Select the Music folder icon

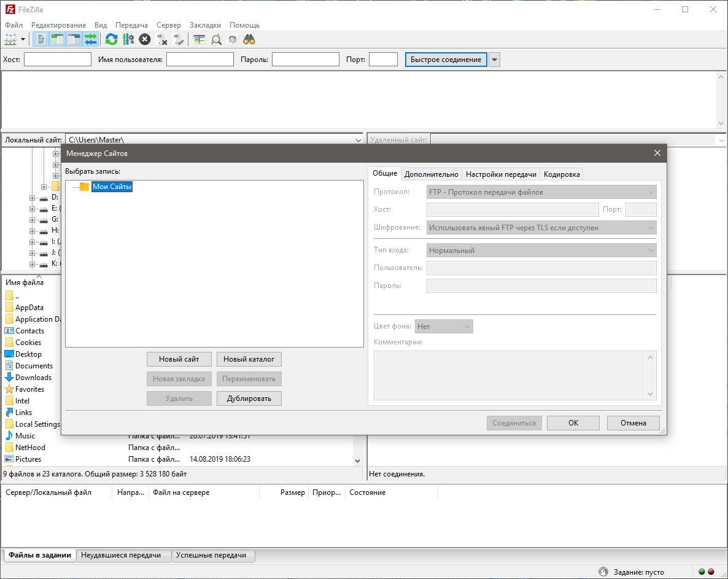click(9, 435)
